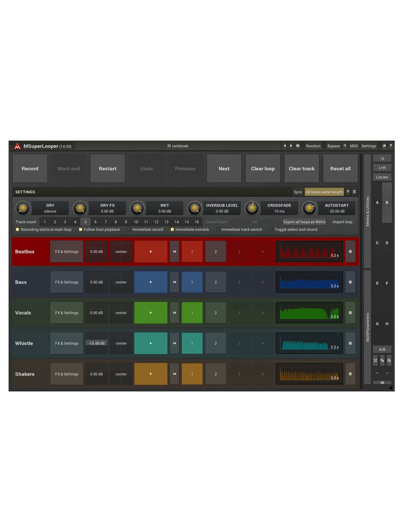Click the play icon on Beatbox track
403x532 pixels.
tap(151, 251)
